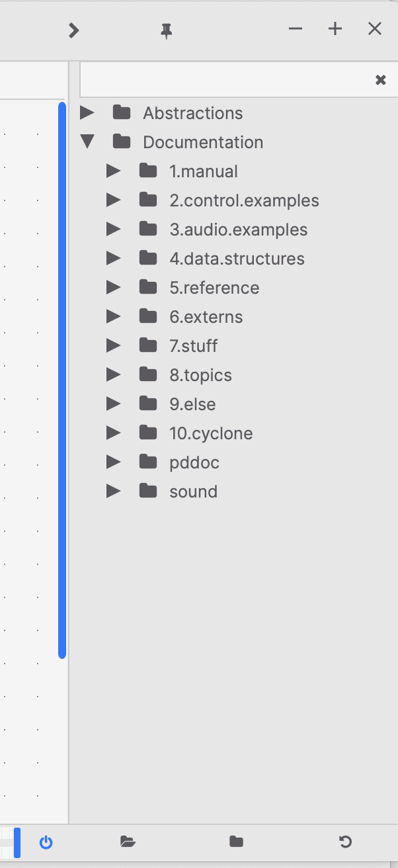The width and height of the screenshot is (398, 868).
Task: Click the blue scrollbar on the patch canvas
Action: click(x=63, y=380)
